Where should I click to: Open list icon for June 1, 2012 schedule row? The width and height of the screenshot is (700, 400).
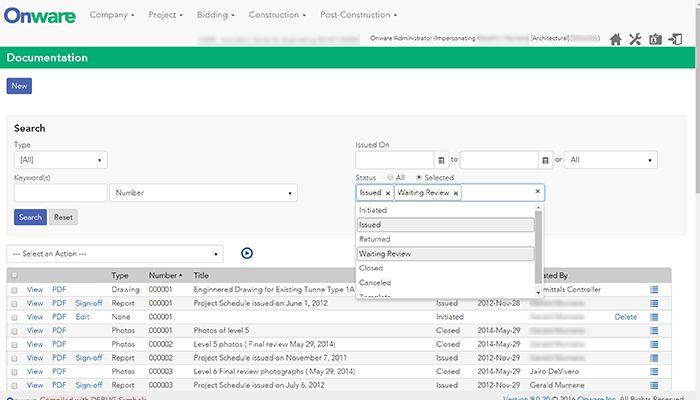[654, 304]
